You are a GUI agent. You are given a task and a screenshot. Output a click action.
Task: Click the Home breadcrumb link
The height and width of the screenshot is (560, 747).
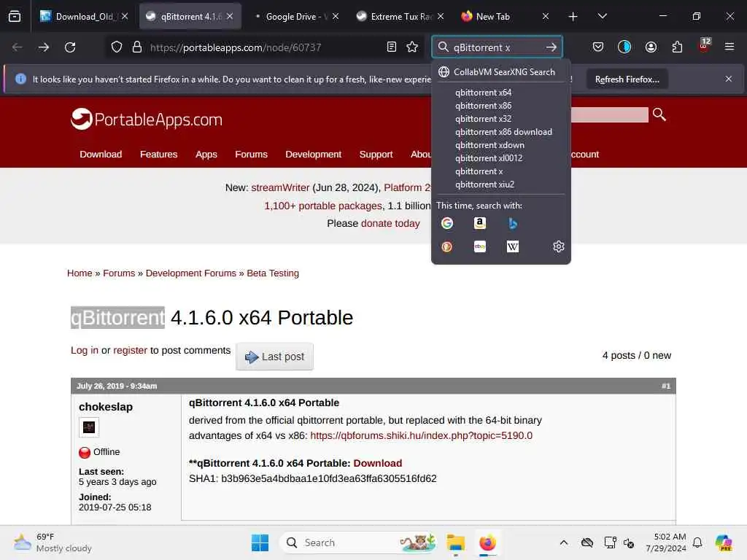(x=80, y=273)
